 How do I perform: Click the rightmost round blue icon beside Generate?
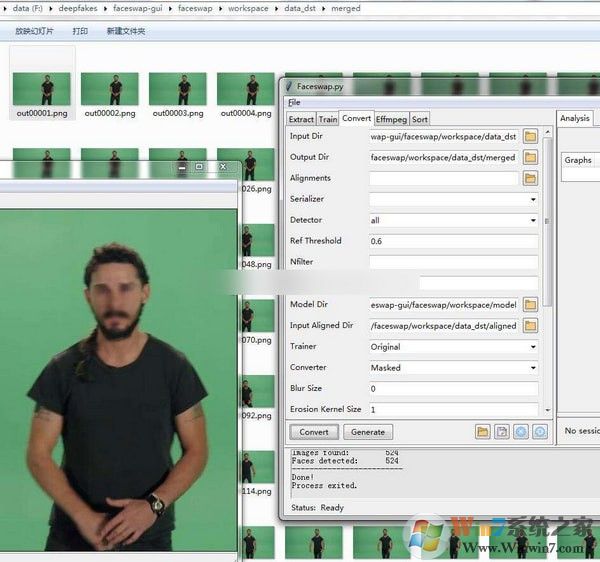[540, 432]
